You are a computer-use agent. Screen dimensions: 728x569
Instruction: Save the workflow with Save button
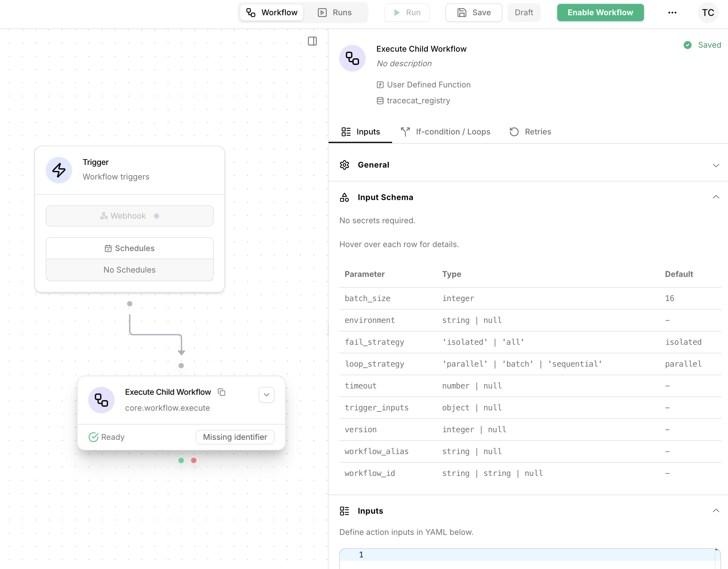click(473, 13)
